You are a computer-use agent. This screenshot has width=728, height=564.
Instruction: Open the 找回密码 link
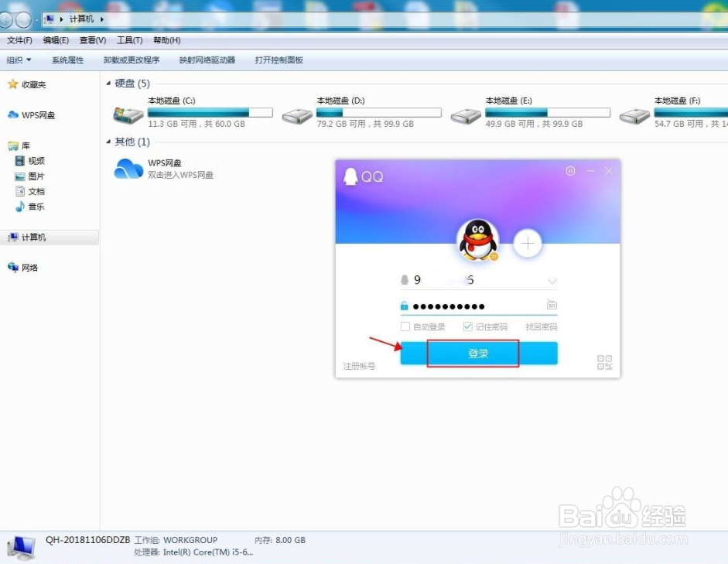(x=541, y=326)
